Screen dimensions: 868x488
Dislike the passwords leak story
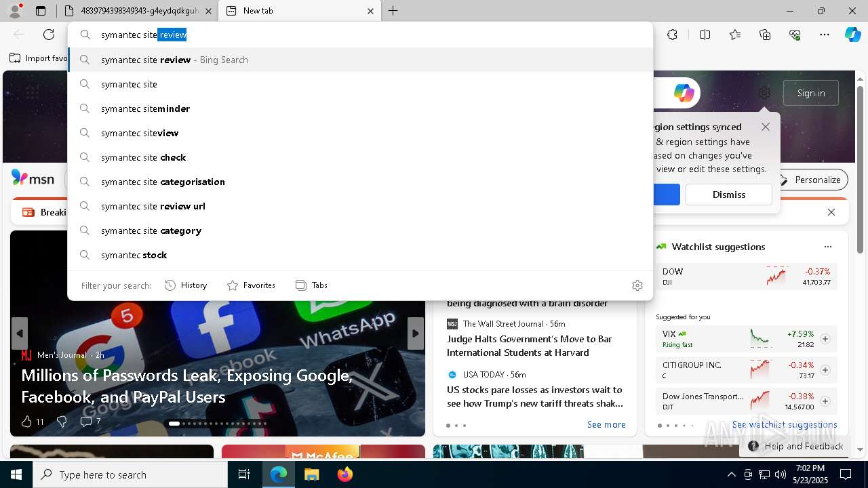tap(62, 422)
